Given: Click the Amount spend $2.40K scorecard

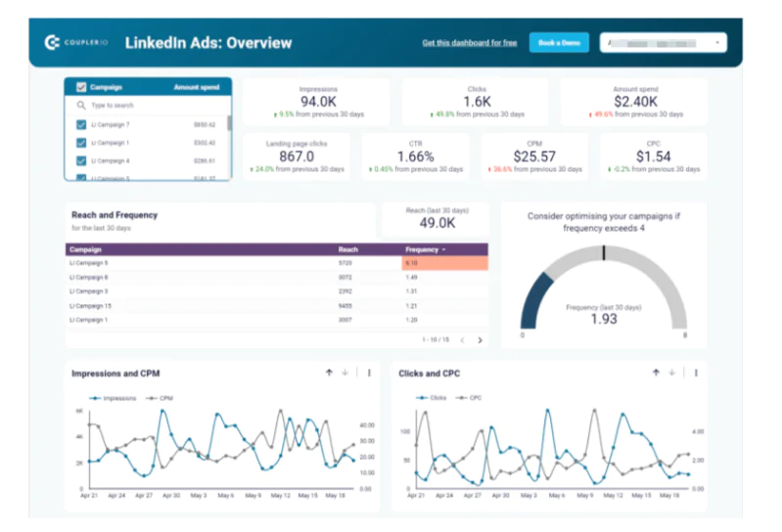Looking at the screenshot, I should (635, 102).
